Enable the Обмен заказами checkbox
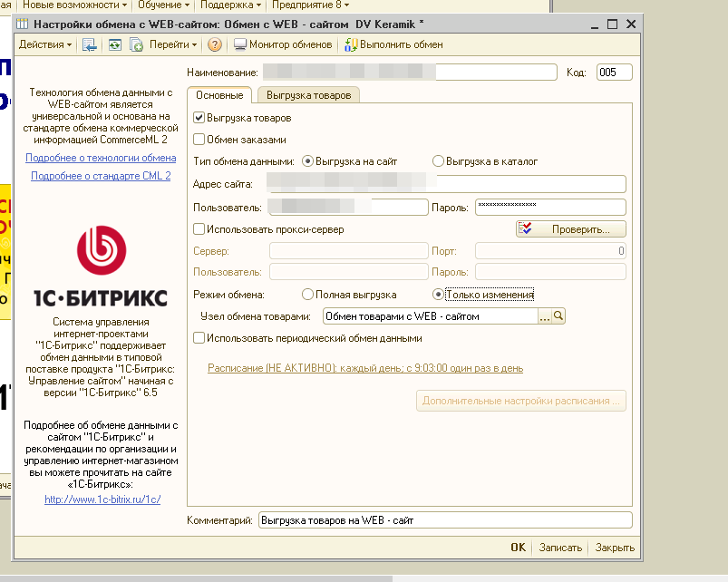This screenshot has width=728, height=582. (x=199, y=140)
